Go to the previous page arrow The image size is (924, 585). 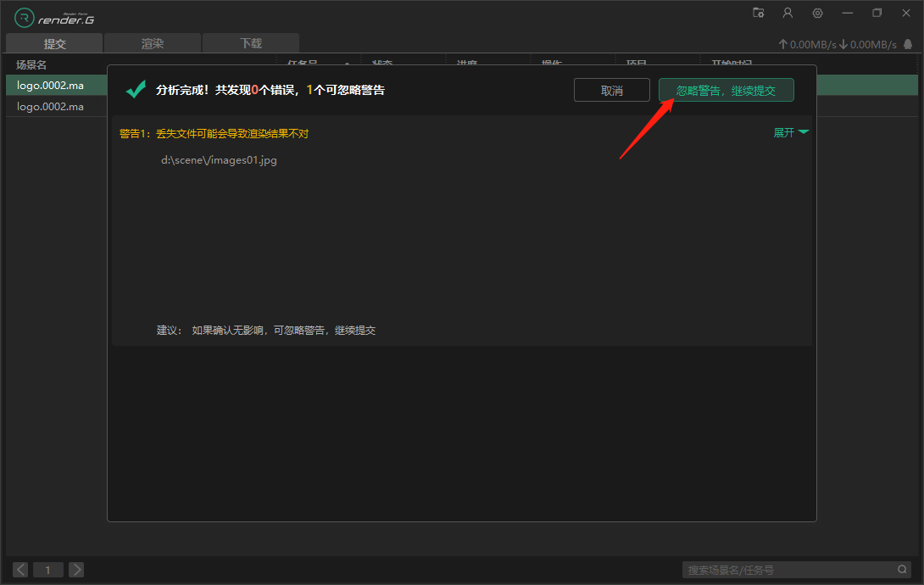20,570
